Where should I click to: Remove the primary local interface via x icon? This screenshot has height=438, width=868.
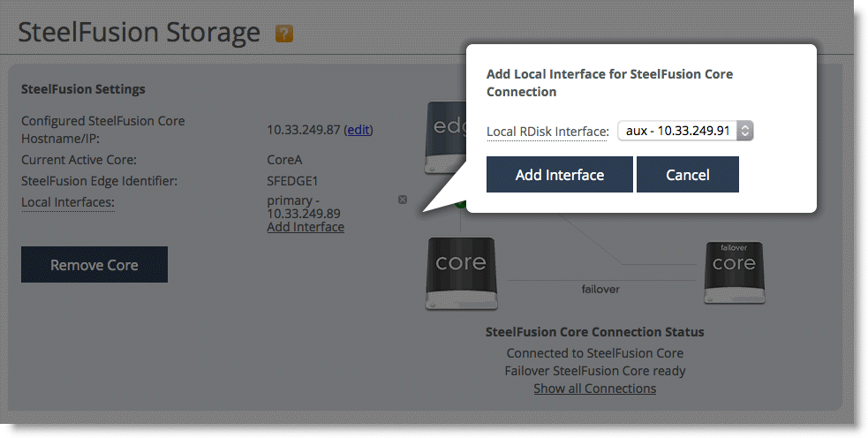403,200
